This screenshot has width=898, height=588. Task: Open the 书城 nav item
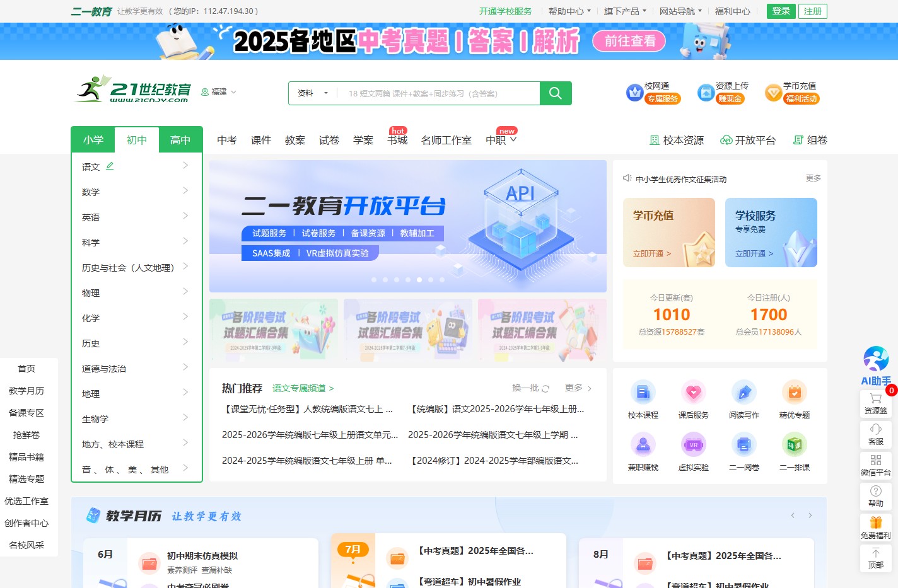pos(397,140)
